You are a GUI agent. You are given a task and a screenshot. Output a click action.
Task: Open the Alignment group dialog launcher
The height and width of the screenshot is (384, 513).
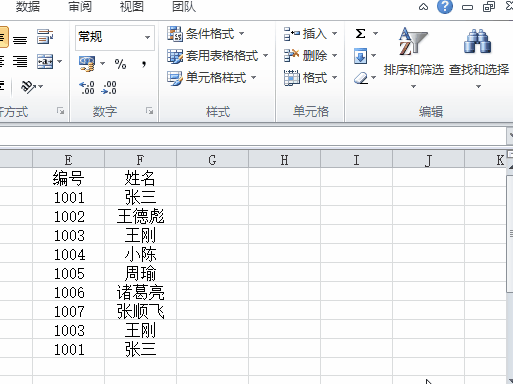pos(60,111)
